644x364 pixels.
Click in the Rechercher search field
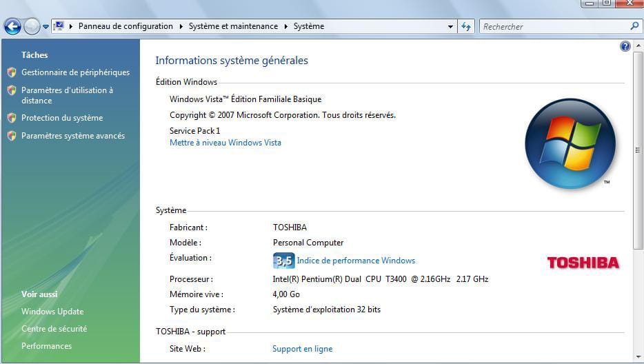click(x=554, y=27)
